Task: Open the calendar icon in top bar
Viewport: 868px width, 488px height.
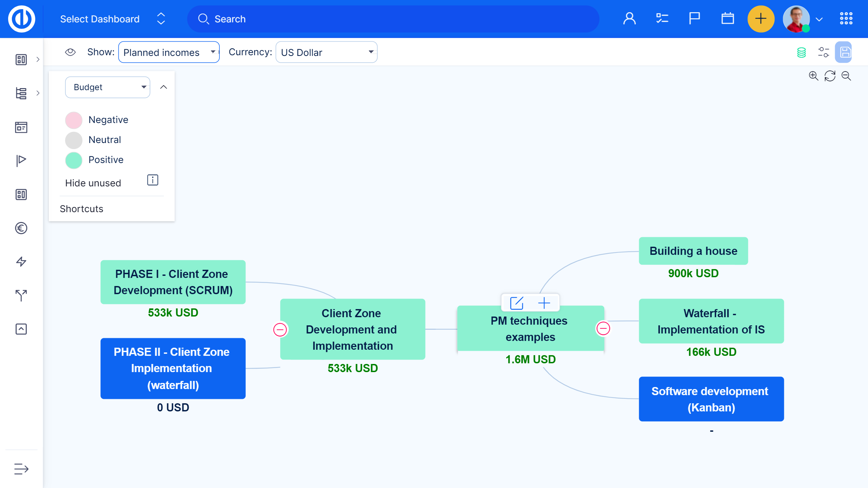Action: point(727,19)
